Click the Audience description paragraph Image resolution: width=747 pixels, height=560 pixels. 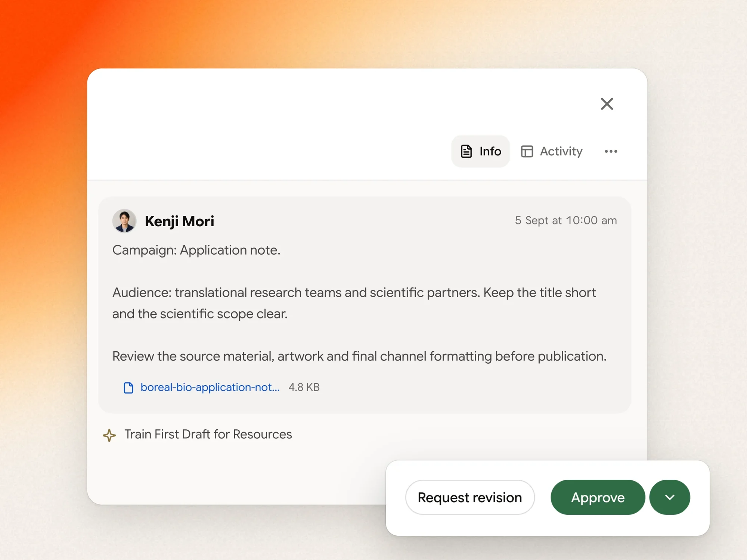click(x=354, y=303)
